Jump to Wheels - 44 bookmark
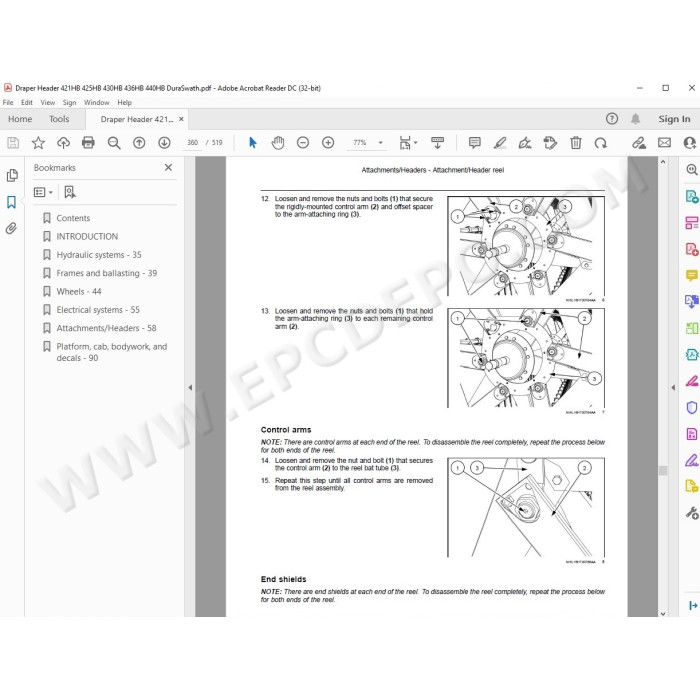The height and width of the screenshot is (700, 700). (79, 292)
